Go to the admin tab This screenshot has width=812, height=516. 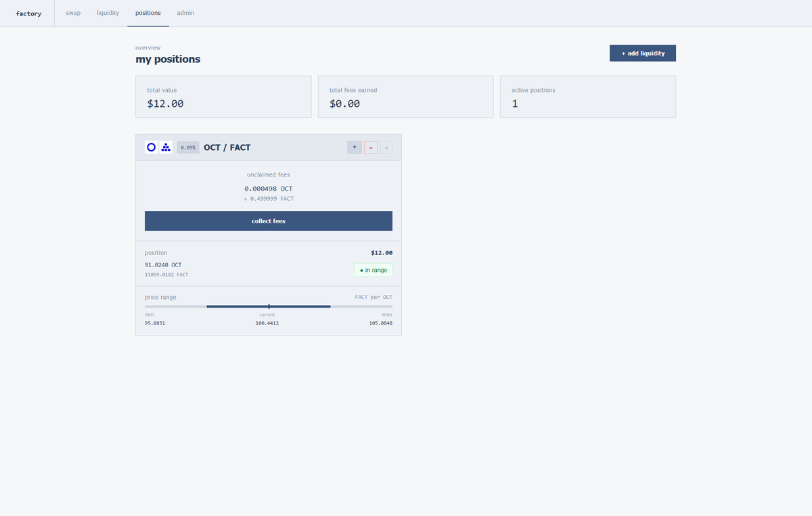pos(185,13)
